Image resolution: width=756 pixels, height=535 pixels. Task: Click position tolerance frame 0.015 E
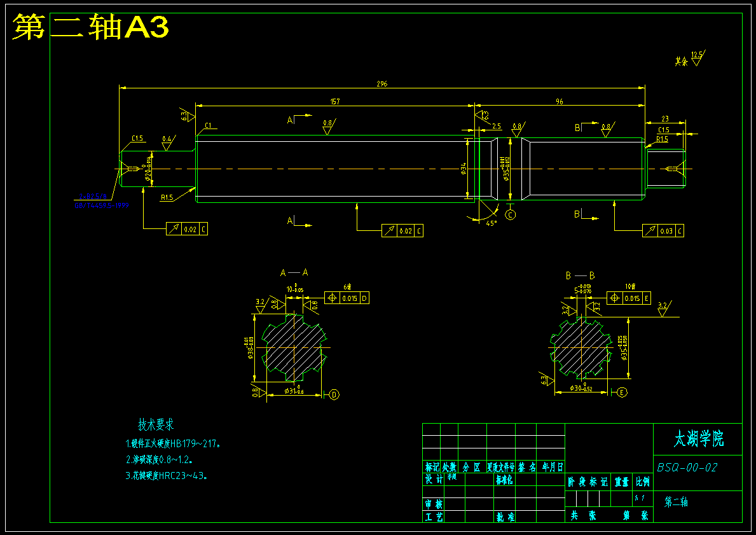tap(629, 298)
